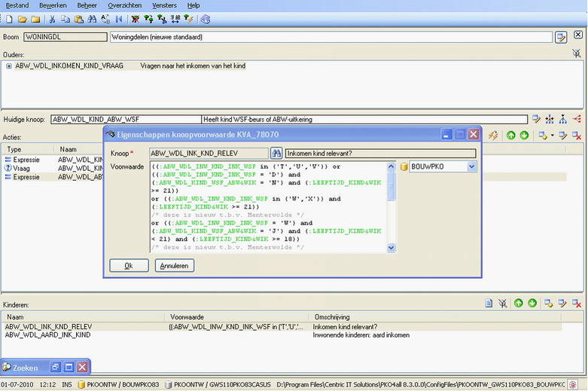Click the edit child pencil icon in Kinderen
This screenshot has height=391, width=588.
coord(562,303)
